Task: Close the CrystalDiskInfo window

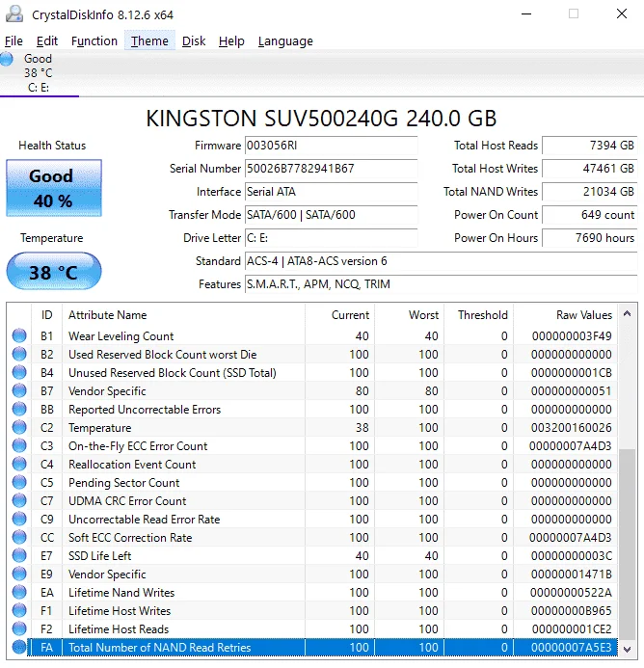Action: [x=622, y=13]
